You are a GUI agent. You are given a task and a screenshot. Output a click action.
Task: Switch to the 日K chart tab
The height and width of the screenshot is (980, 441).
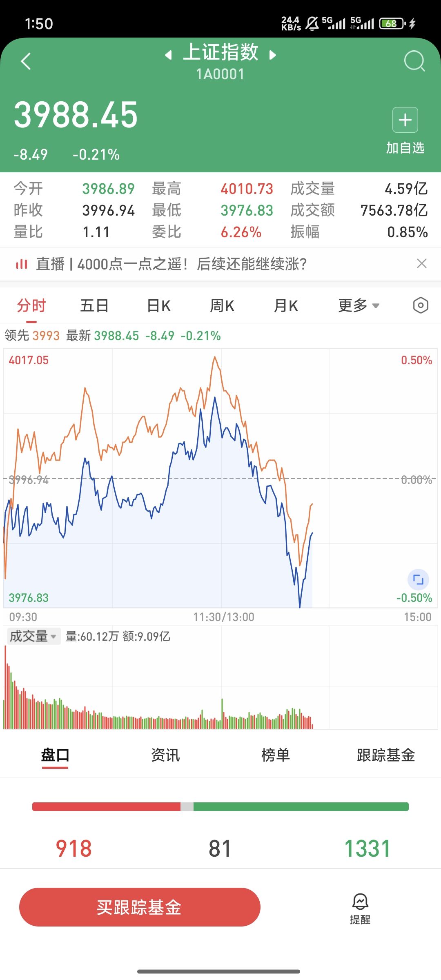158,305
